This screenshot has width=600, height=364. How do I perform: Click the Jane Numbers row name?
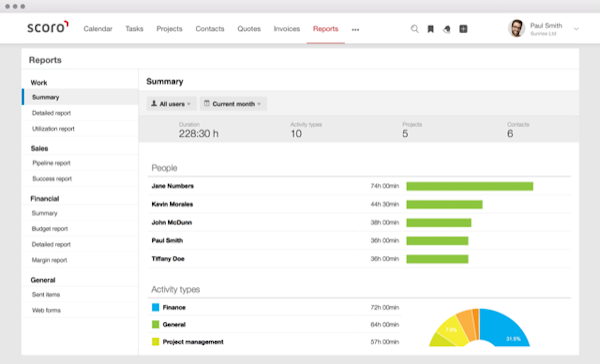(173, 186)
